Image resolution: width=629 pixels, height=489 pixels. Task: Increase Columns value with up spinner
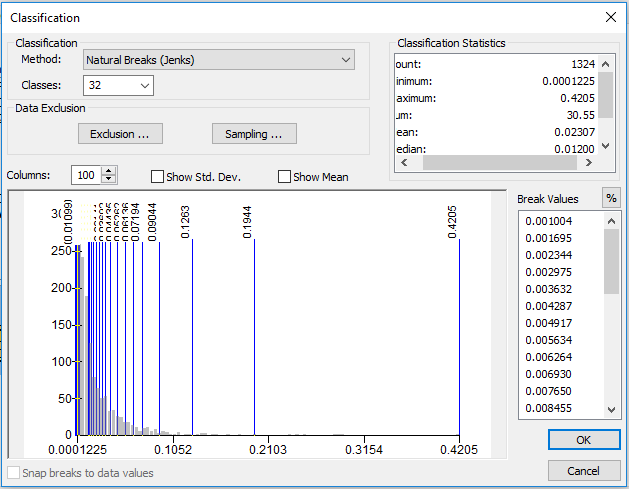pos(108,171)
